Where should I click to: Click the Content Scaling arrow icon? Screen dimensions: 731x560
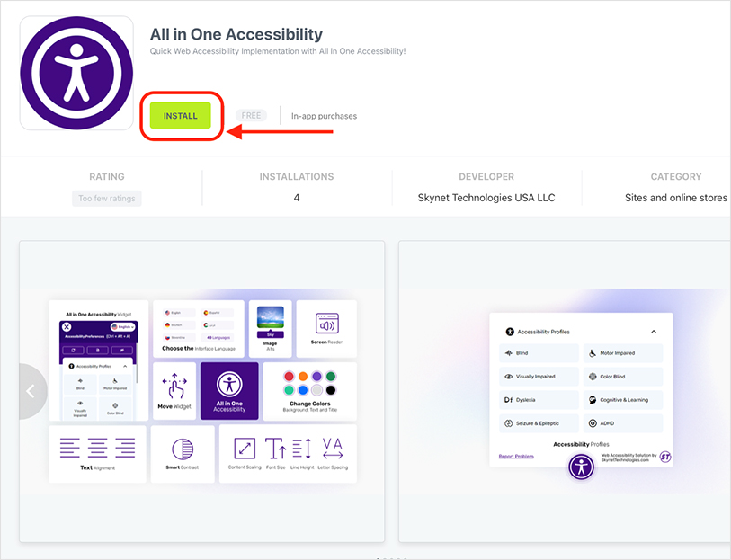[x=244, y=448]
